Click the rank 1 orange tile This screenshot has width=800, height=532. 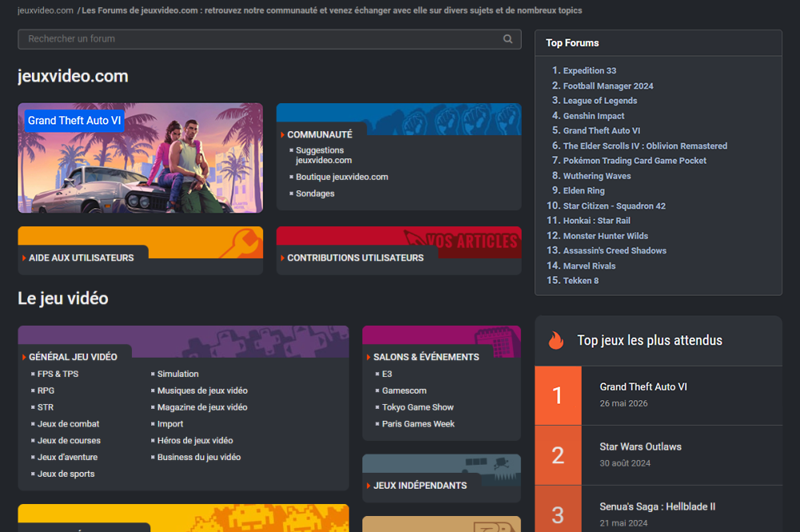tap(558, 395)
